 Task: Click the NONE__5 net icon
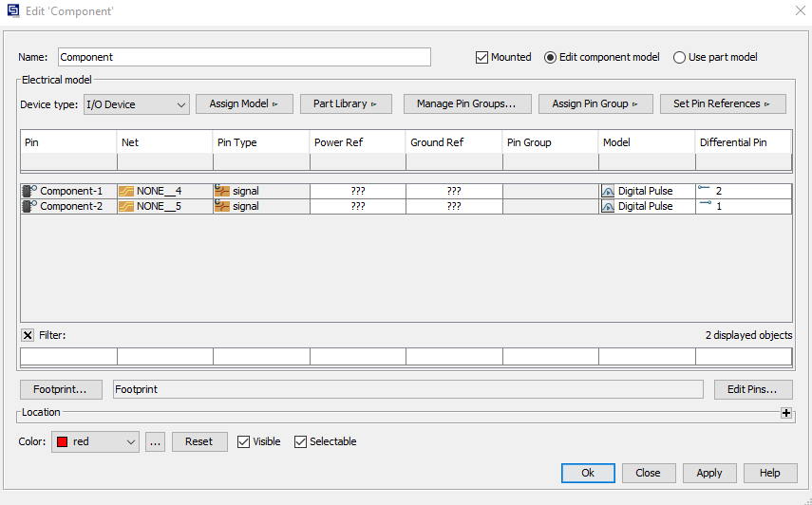[x=126, y=206]
